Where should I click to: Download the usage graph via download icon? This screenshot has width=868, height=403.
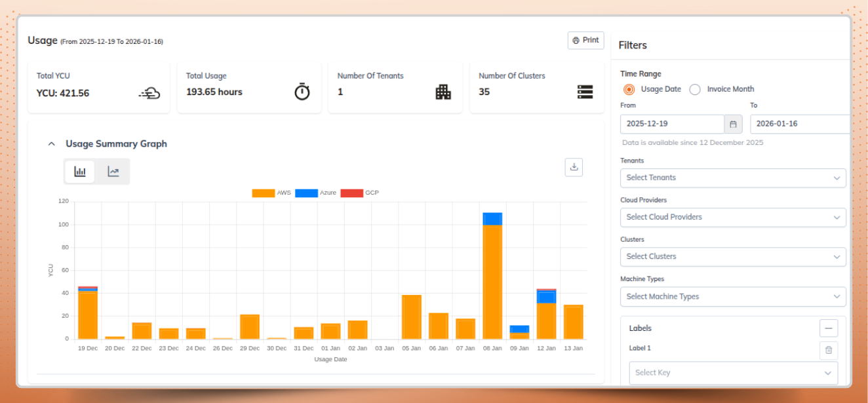point(574,167)
